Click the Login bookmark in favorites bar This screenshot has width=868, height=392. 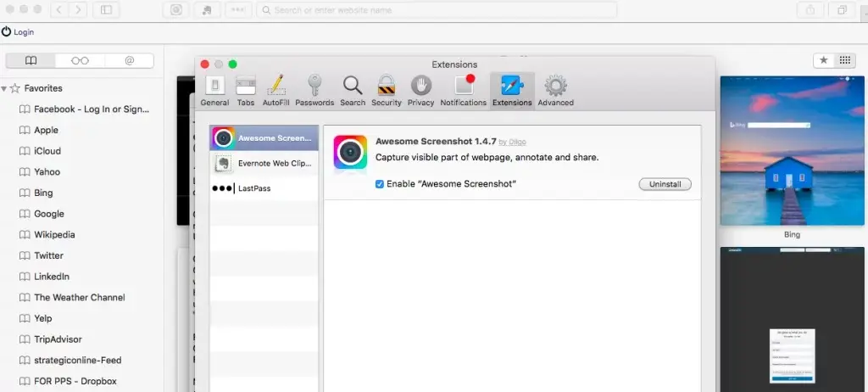click(x=18, y=32)
